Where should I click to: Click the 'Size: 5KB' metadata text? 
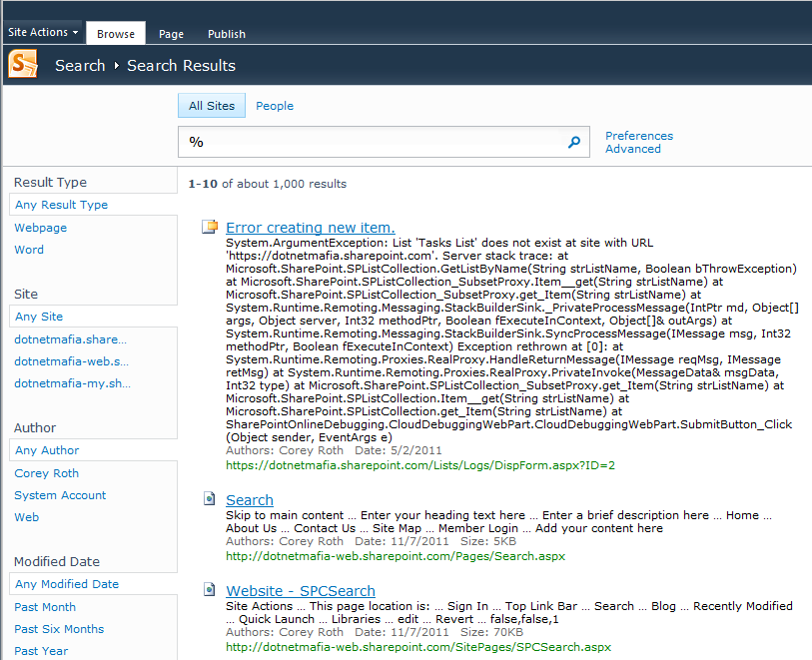488,541
